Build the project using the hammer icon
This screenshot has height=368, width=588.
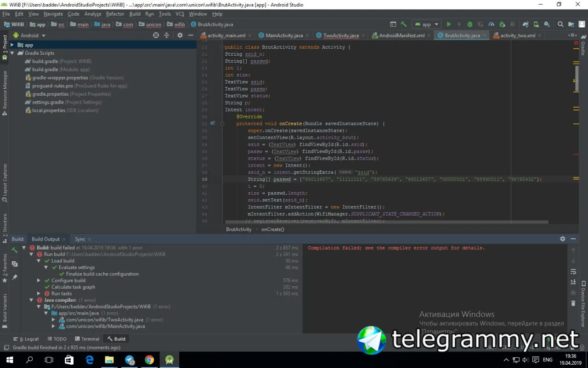point(404,24)
